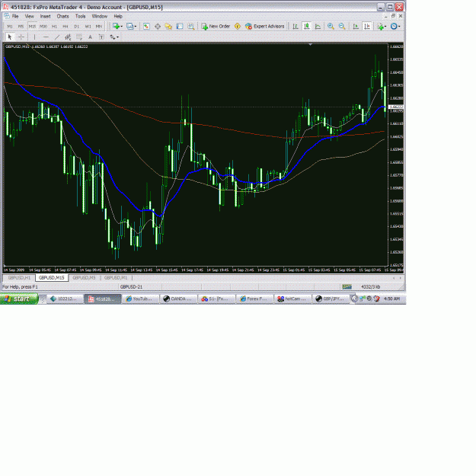The height and width of the screenshot is (476, 476).
Task: Click the chart shift triangle marker
Action: (310, 45)
